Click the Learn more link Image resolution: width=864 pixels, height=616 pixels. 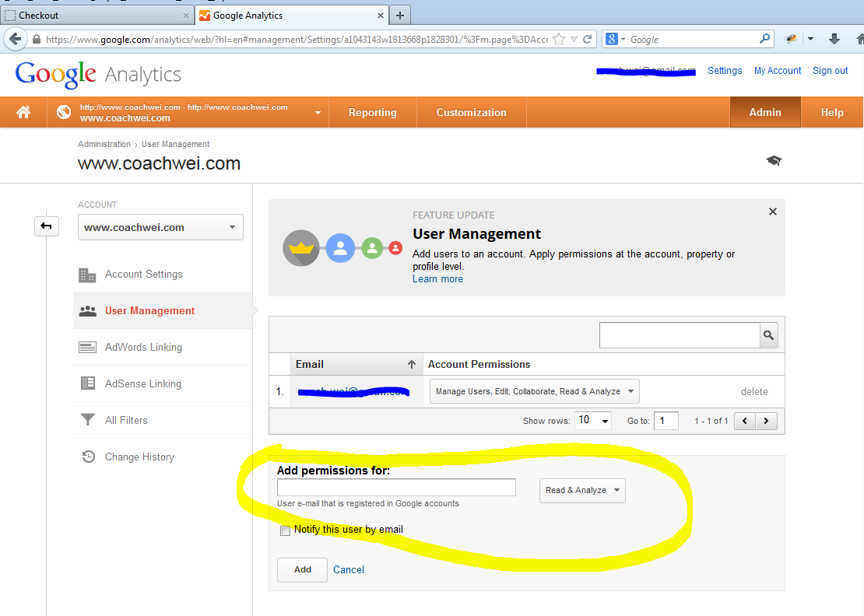(437, 278)
